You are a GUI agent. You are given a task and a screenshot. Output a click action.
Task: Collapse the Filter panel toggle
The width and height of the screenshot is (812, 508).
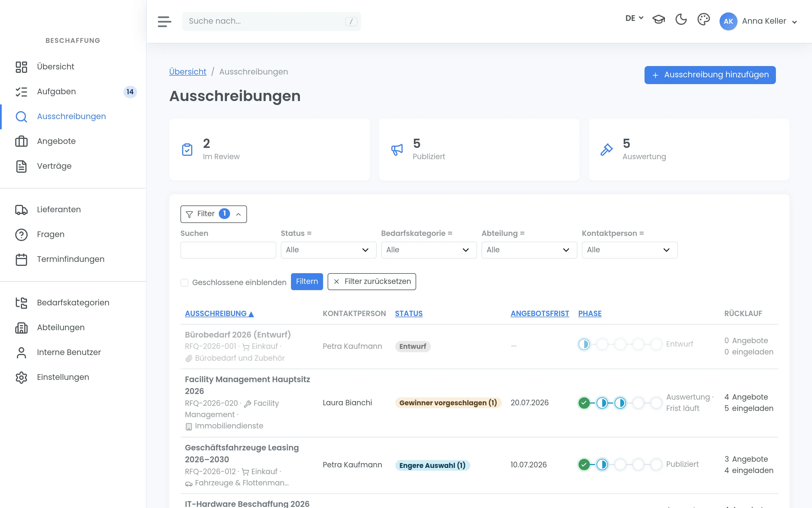coord(213,214)
